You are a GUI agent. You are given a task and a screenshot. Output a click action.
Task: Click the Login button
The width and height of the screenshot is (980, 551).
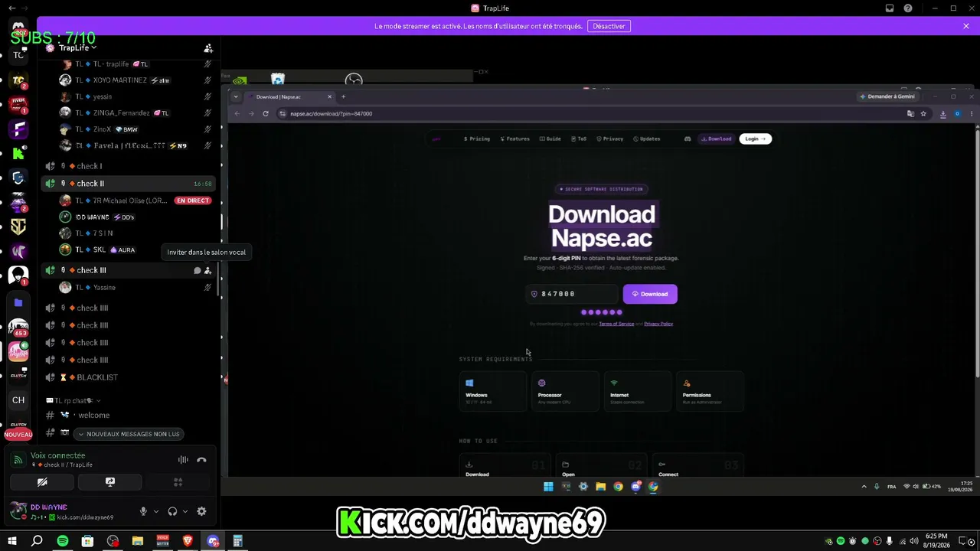tap(755, 139)
